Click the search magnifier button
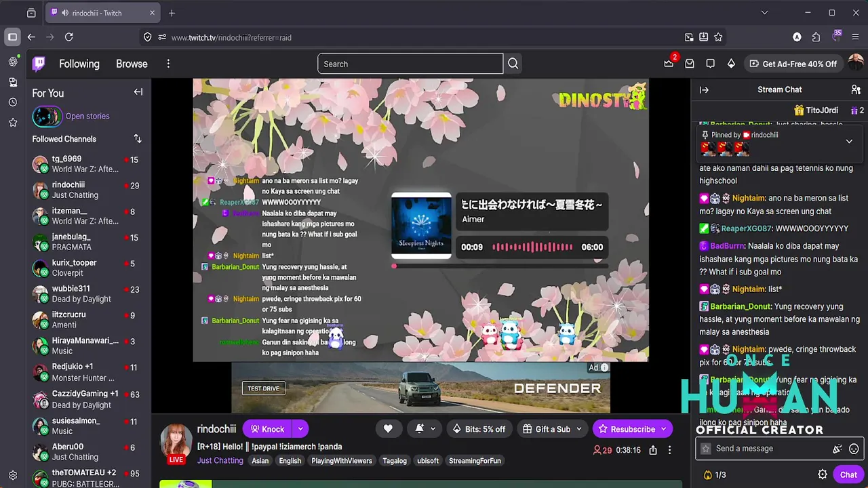This screenshot has height=488, width=868. click(x=513, y=64)
